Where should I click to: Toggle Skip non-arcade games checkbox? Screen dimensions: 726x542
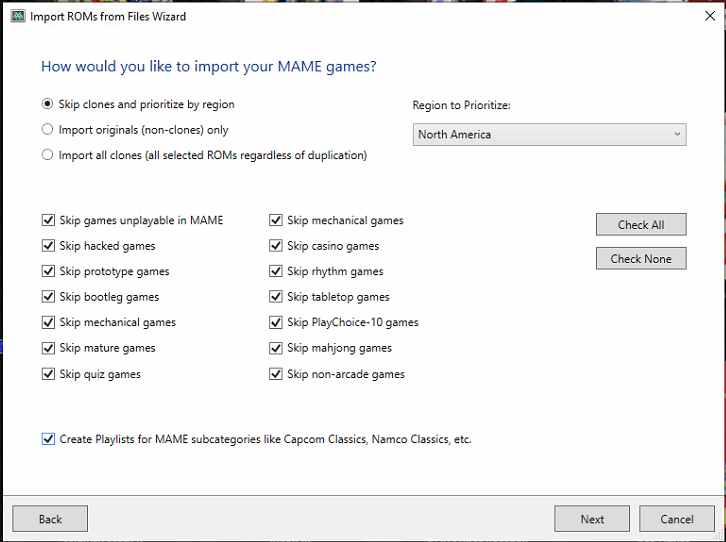pos(276,374)
